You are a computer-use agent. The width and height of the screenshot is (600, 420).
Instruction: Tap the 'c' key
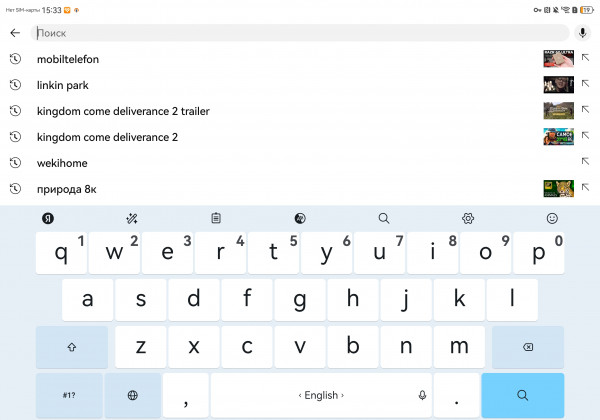pyautogui.click(x=247, y=347)
